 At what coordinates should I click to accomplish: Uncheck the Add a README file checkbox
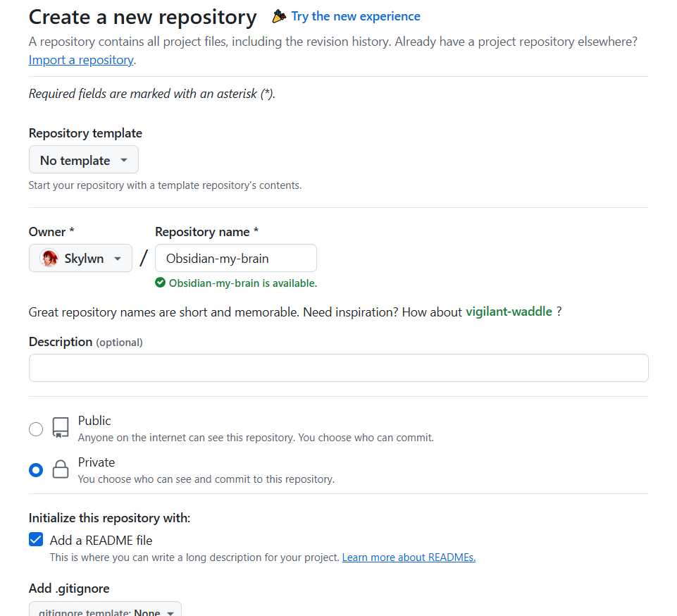pyautogui.click(x=36, y=540)
